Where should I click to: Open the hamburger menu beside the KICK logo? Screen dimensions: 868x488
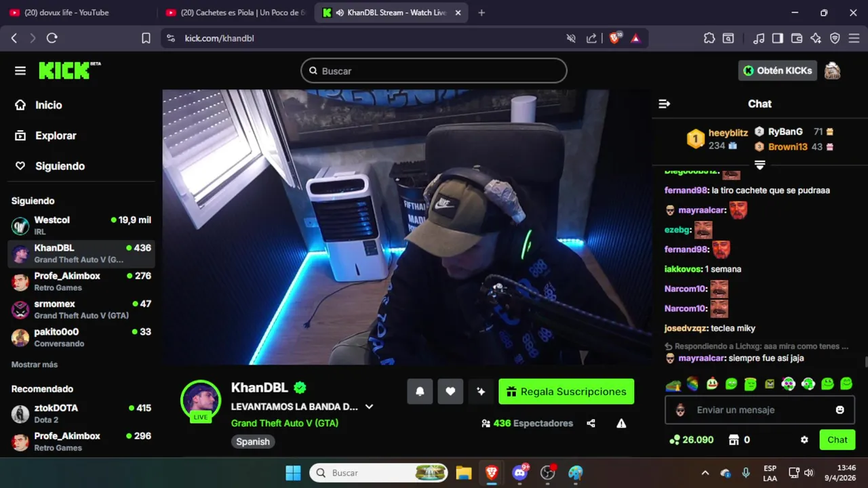click(x=20, y=70)
